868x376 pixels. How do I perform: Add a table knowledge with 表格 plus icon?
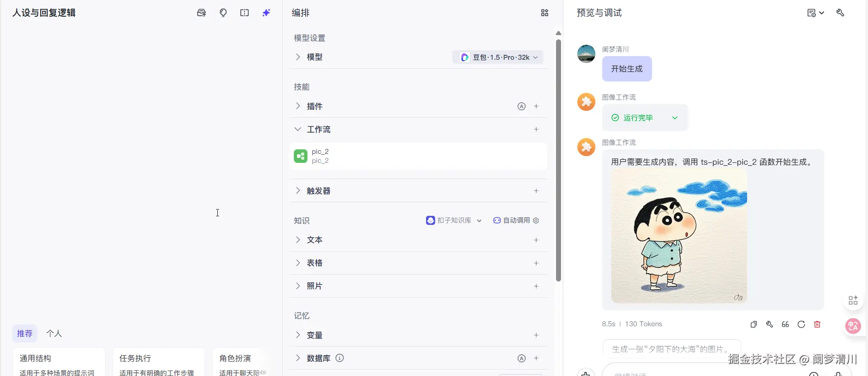pos(536,263)
